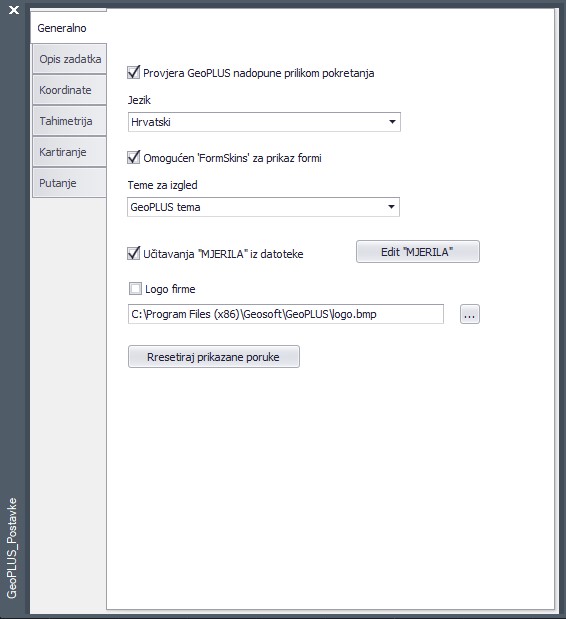The width and height of the screenshot is (566, 619).
Task: Toggle the Omogućen 'FormSkins' checkbox
Action: click(x=133, y=158)
